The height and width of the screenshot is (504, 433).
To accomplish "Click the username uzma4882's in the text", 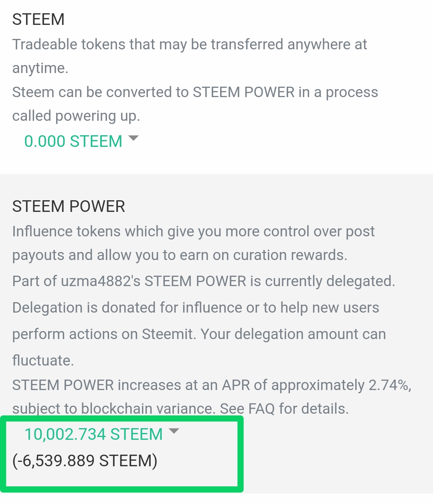I will click(x=100, y=281).
